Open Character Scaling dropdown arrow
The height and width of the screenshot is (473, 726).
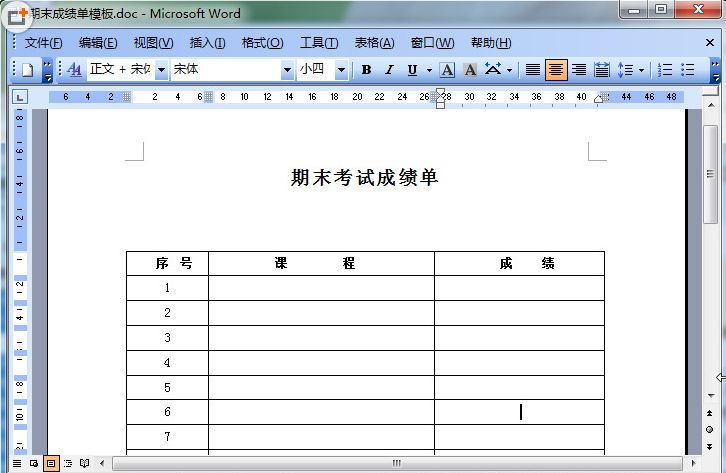[509, 70]
